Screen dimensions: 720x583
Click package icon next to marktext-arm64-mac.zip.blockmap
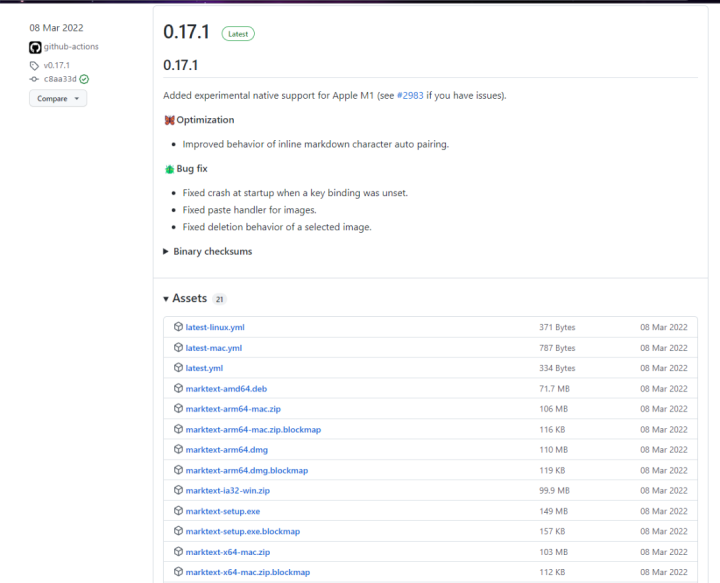coord(178,429)
